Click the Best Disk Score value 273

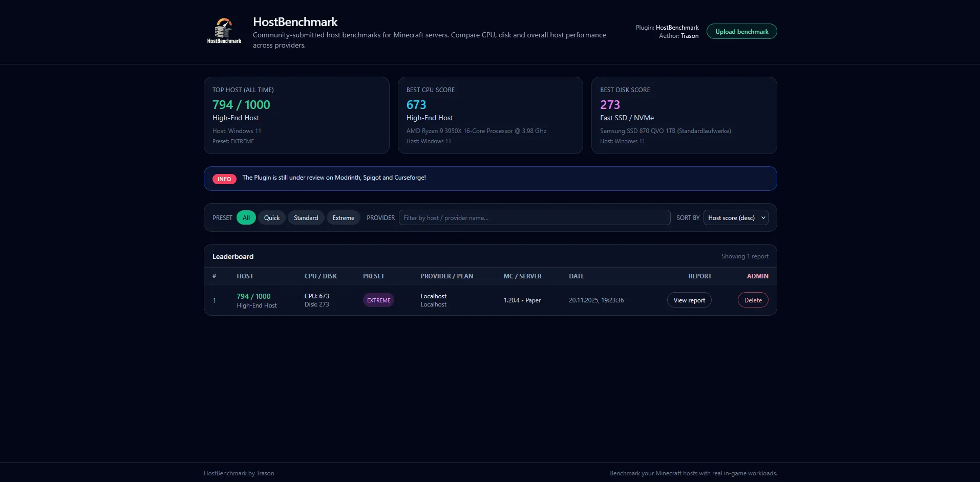[610, 105]
